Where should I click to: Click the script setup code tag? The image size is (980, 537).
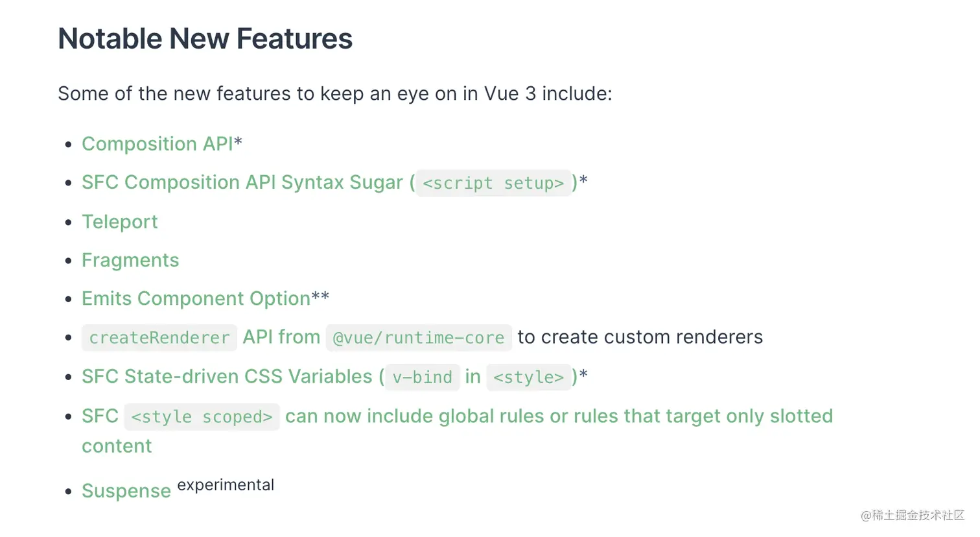(x=493, y=183)
